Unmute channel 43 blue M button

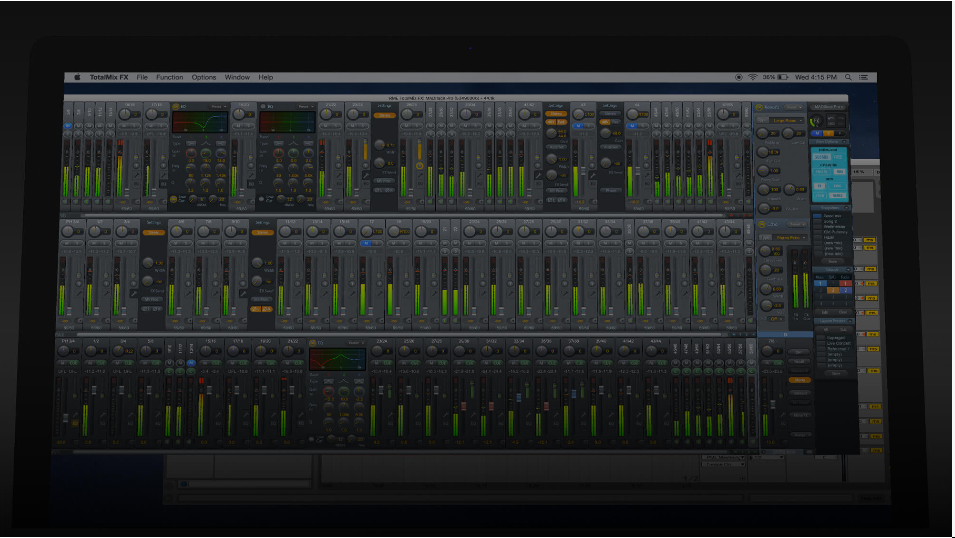coord(577,126)
